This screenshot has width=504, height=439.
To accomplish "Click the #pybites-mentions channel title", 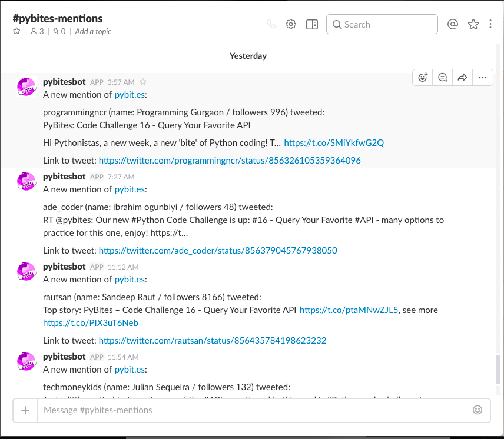I will point(58,19).
